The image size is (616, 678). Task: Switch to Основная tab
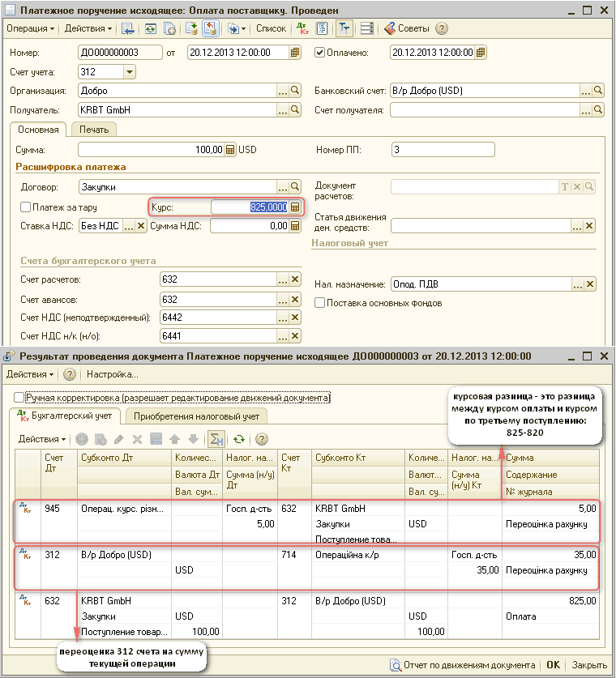[x=38, y=130]
